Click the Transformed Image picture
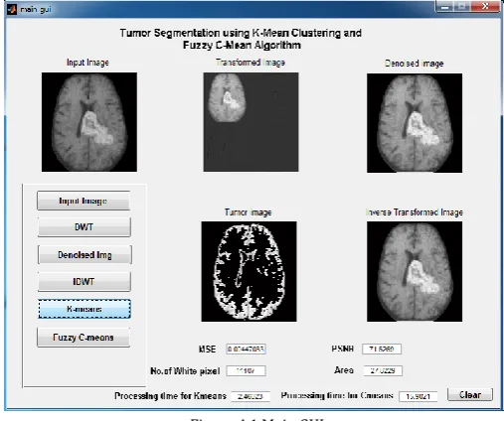Viewport: 504px width, 421px height. click(x=251, y=122)
